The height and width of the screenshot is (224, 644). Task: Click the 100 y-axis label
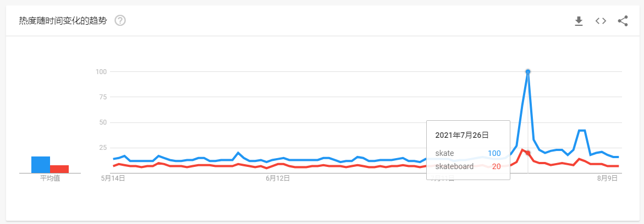point(101,72)
